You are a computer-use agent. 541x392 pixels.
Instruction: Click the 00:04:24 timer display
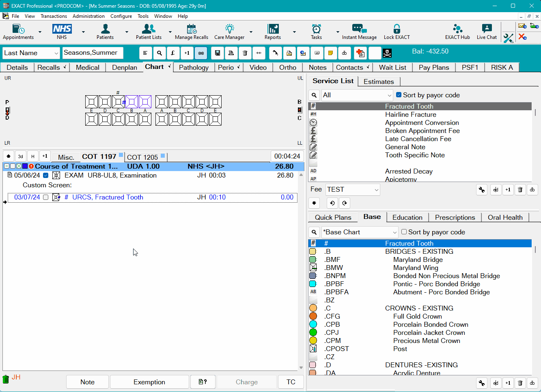pyautogui.click(x=287, y=156)
